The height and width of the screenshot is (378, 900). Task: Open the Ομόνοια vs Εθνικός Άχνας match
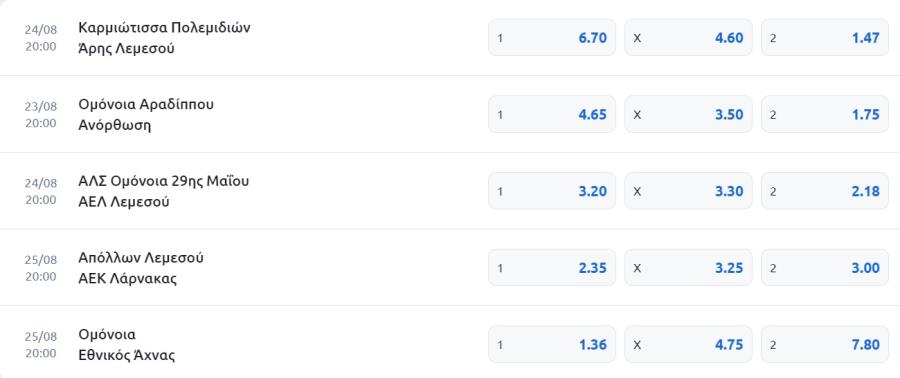tap(126, 345)
